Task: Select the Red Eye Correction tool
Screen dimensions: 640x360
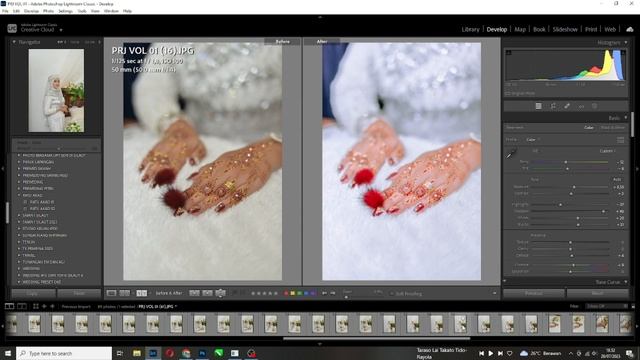Action: [x=581, y=106]
